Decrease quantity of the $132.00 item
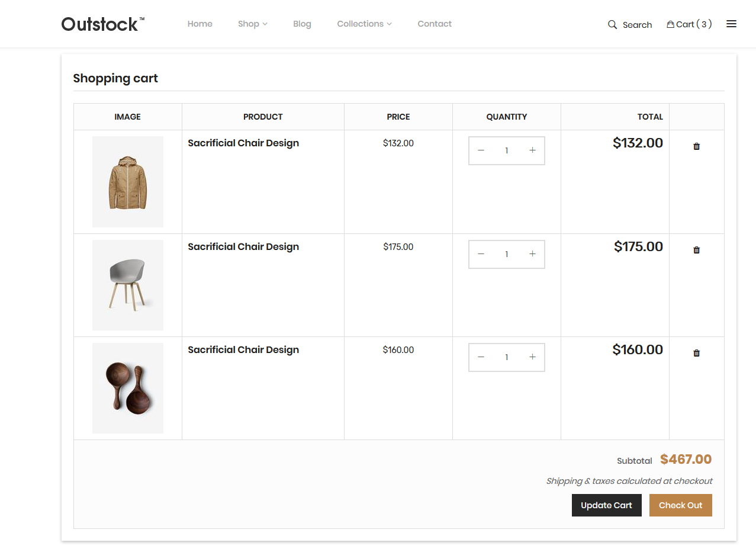The height and width of the screenshot is (555, 756). coord(481,150)
